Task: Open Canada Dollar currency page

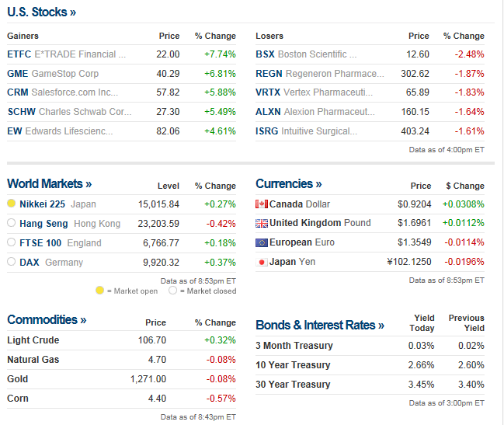Action: coord(300,204)
